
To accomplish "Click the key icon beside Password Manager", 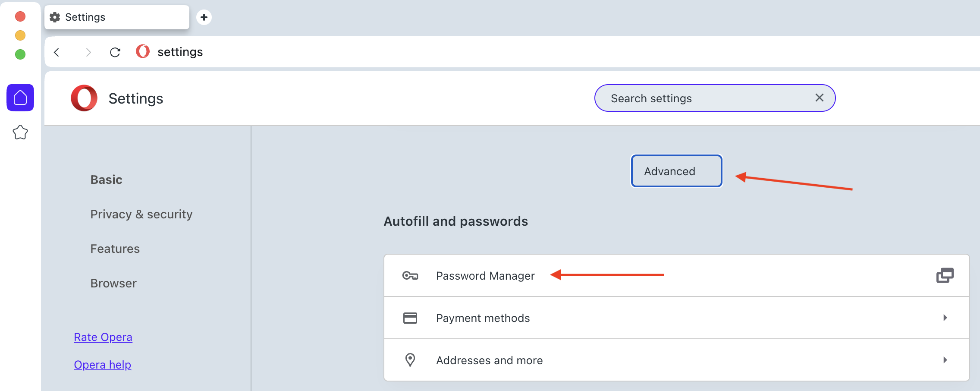I will 410,275.
